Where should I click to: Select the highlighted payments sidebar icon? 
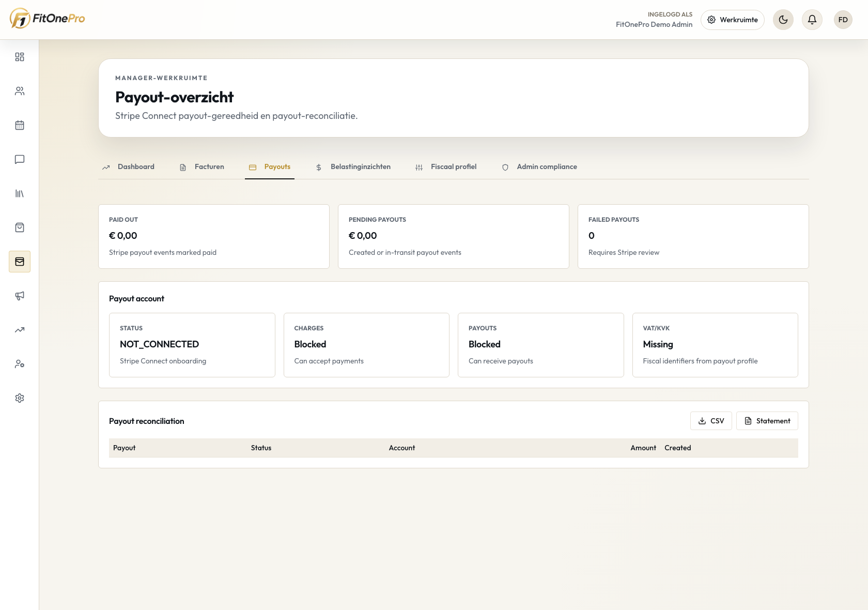pyautogui.click(x=20, y=262)
